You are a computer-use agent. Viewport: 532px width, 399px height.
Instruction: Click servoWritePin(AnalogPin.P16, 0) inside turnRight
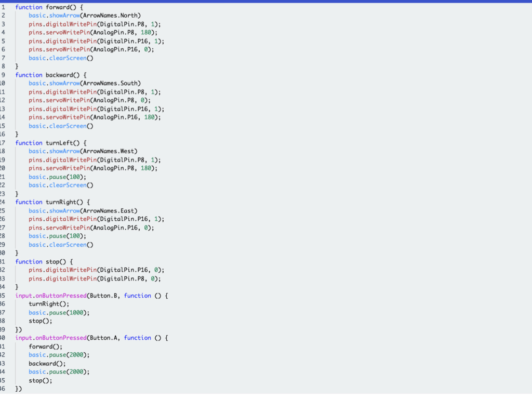98,228
